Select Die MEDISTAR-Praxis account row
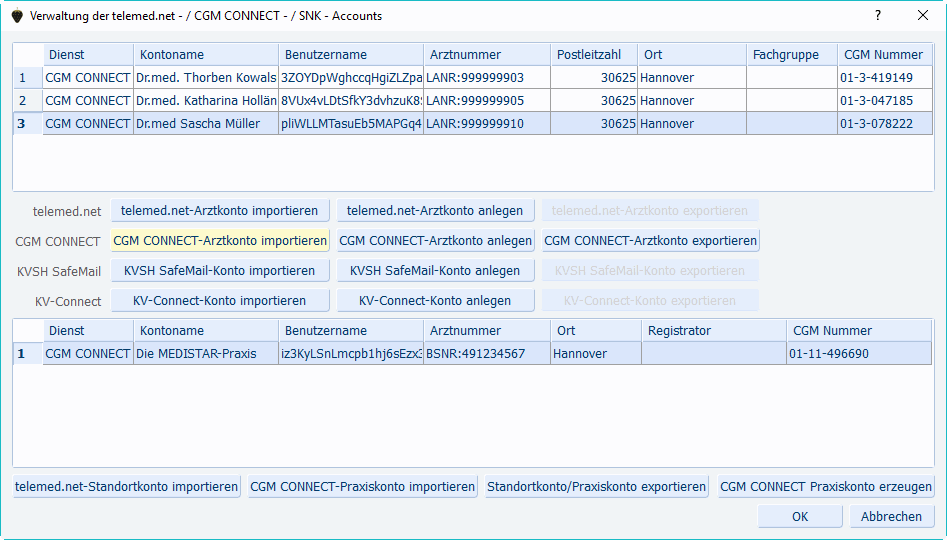This screenshot has width=947, height=540. (206, 353)
